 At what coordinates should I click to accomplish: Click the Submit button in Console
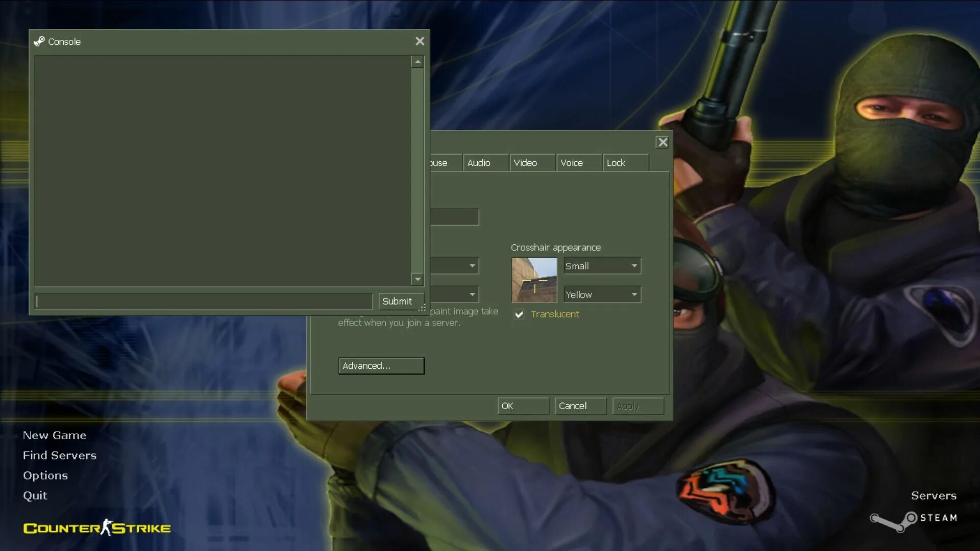(401, 301)
